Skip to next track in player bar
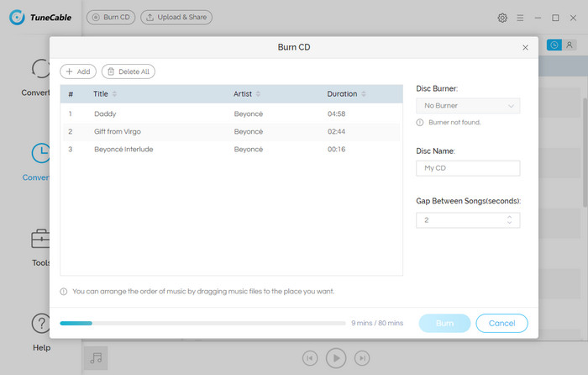The image size is (588, 375). [362, 358]
